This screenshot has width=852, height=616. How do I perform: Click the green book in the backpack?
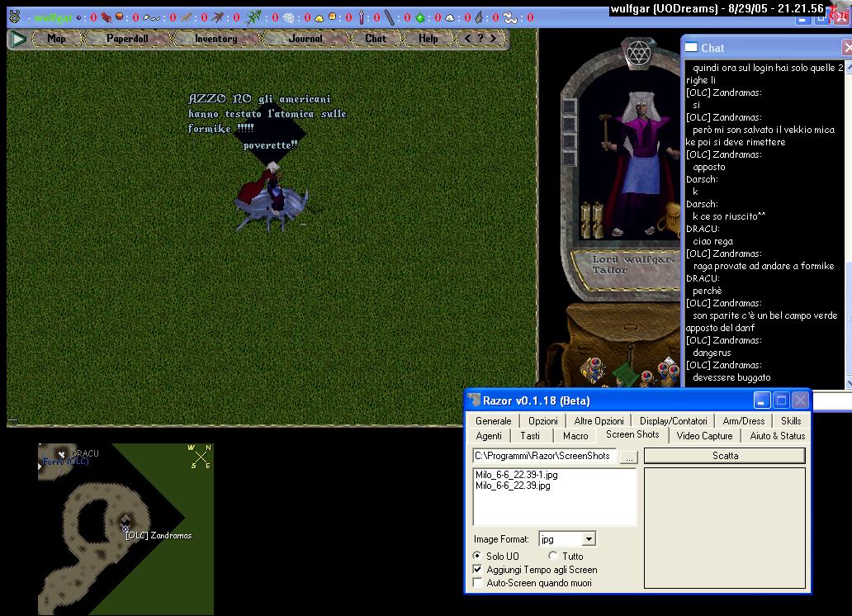tap(624, 375)
